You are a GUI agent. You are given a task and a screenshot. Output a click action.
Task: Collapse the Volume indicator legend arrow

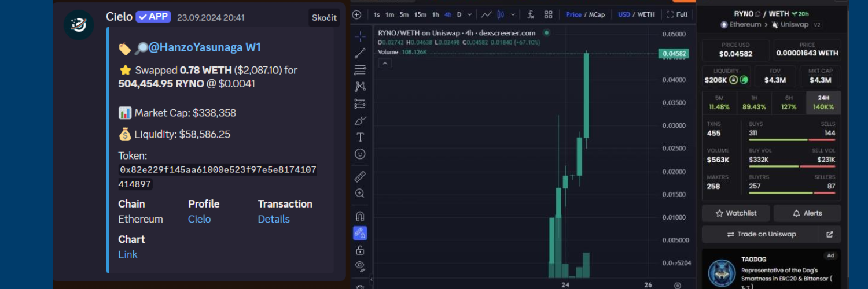(x=384, y=63)
